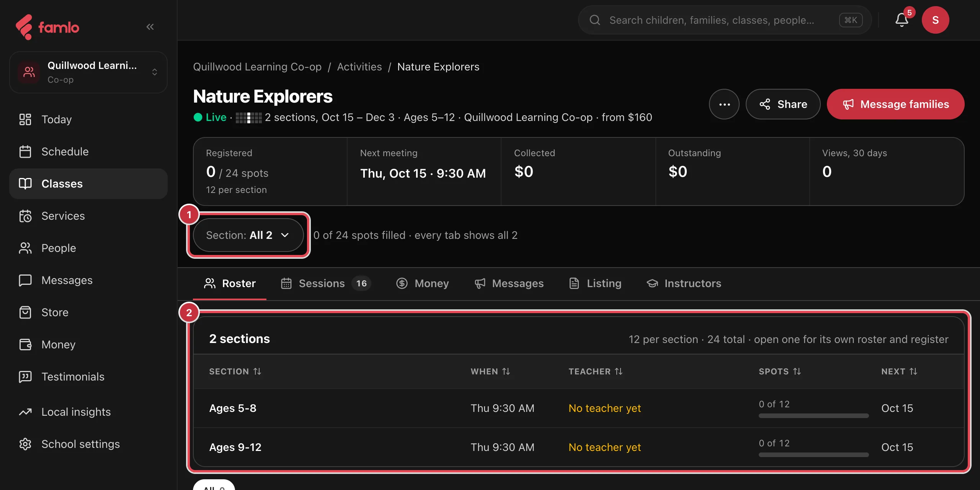This screenshot has height=490, width=980.
Task: Switch to the Sessions tab
Action: click(x=326, y=283)
